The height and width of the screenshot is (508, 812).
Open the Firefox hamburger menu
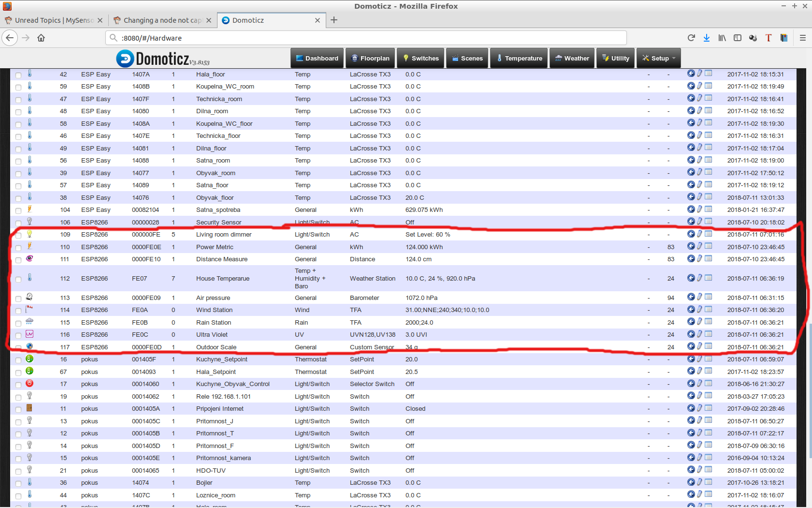tap(802, 38)
